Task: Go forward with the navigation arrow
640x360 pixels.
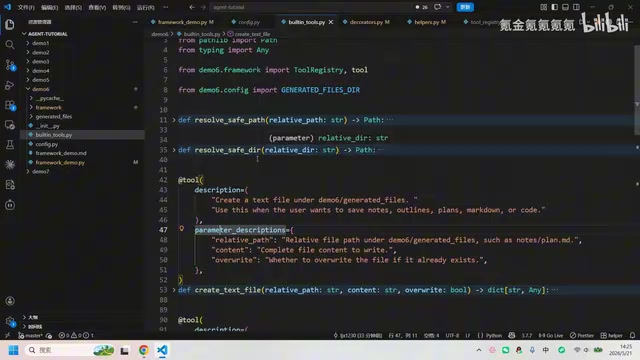Action: 203,7
